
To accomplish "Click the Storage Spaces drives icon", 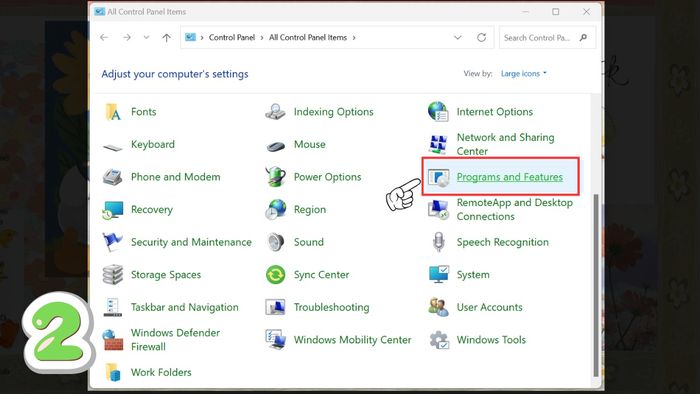I will click(x=112, y=275).
